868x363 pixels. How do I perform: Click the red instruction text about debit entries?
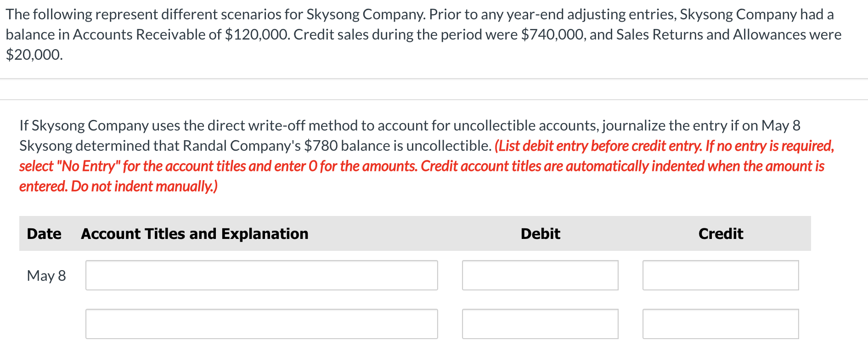(x=432, y=165)
